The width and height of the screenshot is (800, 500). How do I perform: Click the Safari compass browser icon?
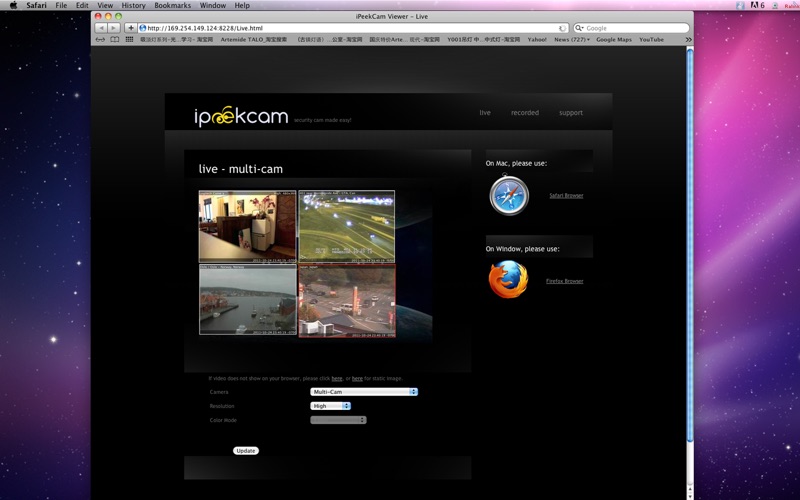point(509,195)
